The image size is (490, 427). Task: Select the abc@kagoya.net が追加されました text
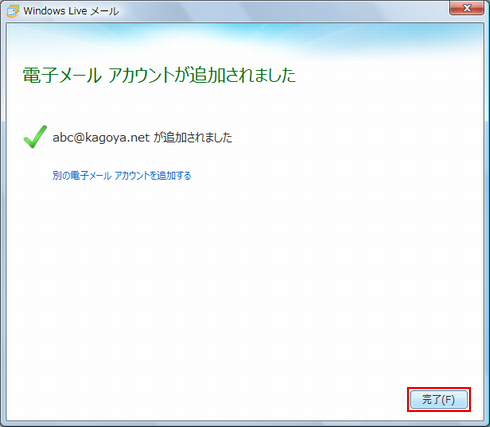[x=142, y=137]
